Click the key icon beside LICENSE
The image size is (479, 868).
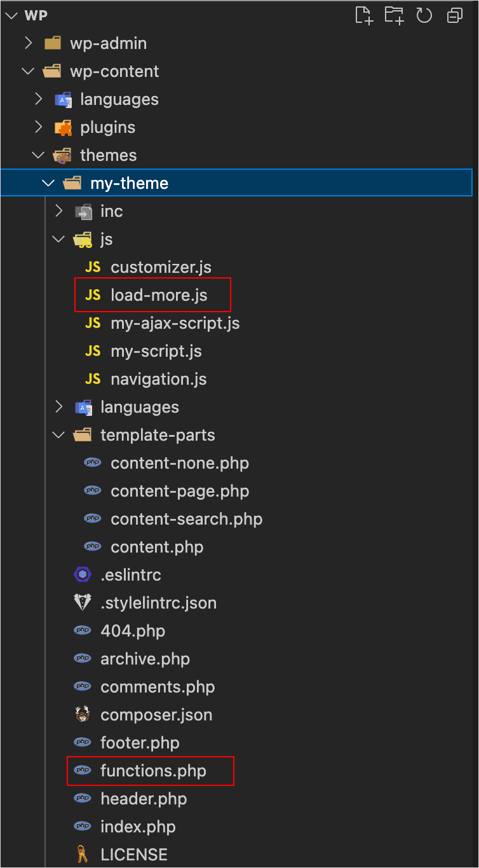point(83,855)
